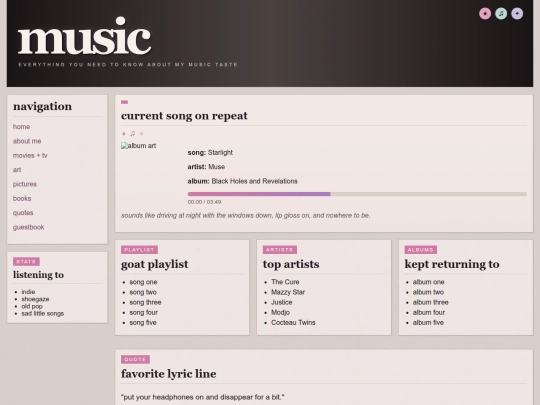Open the books navigation link
The image size is (540, 405).
22,199
